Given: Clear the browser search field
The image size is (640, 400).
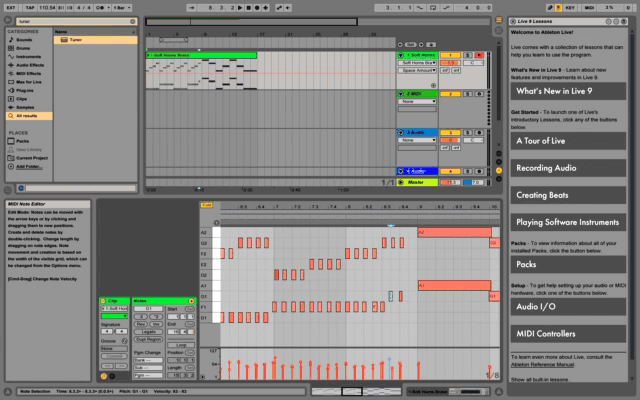Looking at the screenshot, I should (x=133, y=21).
